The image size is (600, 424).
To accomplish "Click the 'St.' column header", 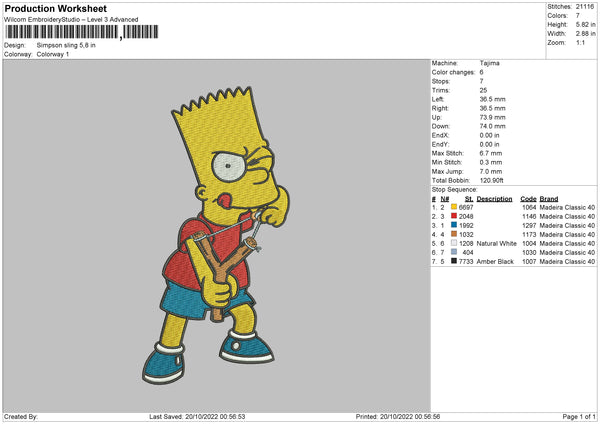I will (469, 199).
